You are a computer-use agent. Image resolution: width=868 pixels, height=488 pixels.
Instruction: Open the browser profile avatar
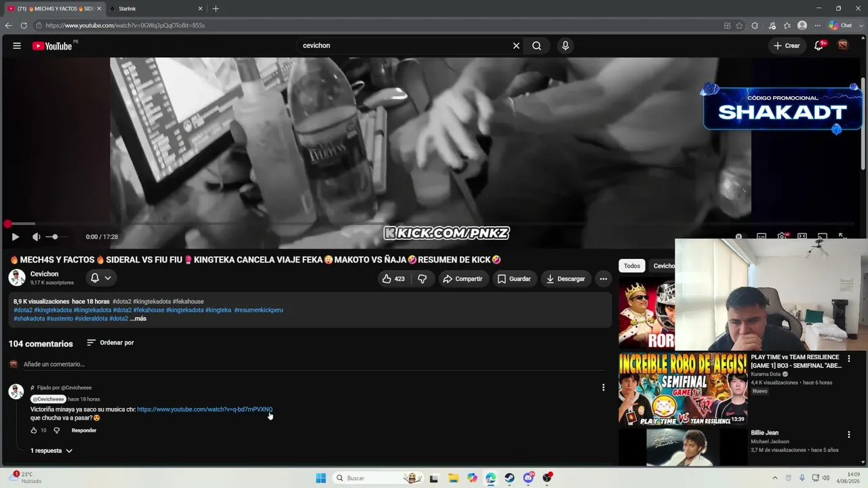(802, 26)
